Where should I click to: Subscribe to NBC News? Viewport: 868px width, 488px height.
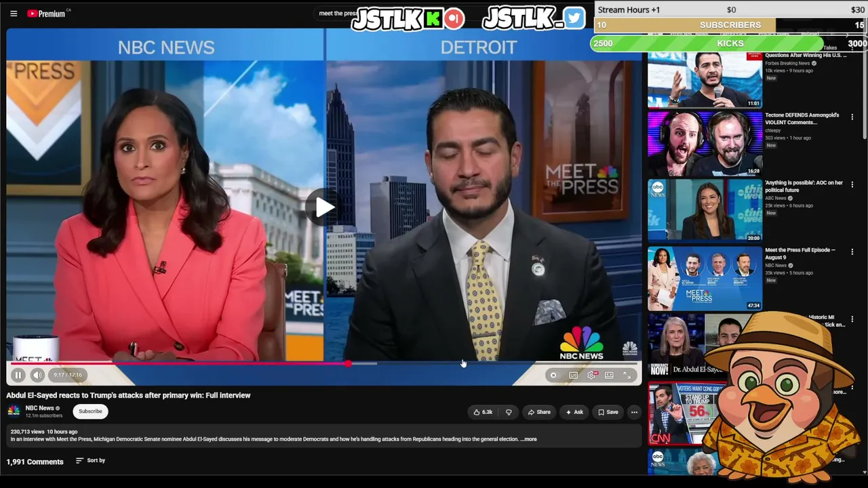tap(90, 411)
